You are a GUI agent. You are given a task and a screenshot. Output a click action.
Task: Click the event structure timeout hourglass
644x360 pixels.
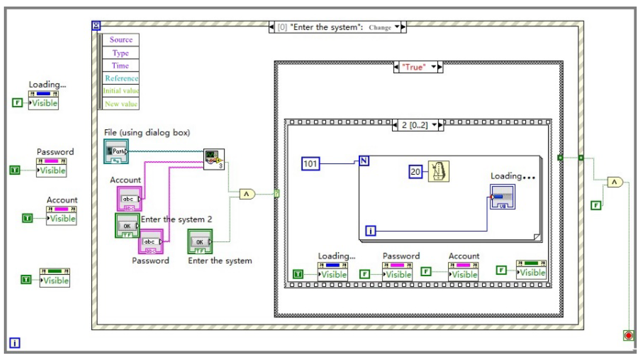click(96, 26)
